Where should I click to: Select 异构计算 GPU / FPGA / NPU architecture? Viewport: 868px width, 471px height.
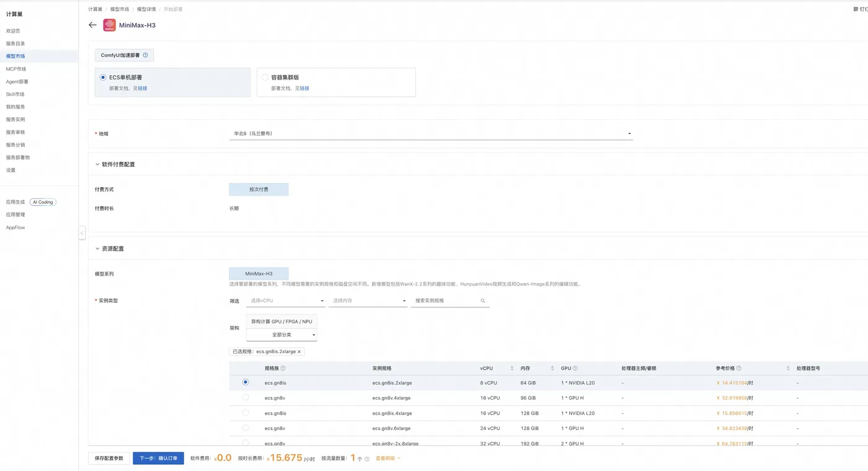[x=282, y=322]
